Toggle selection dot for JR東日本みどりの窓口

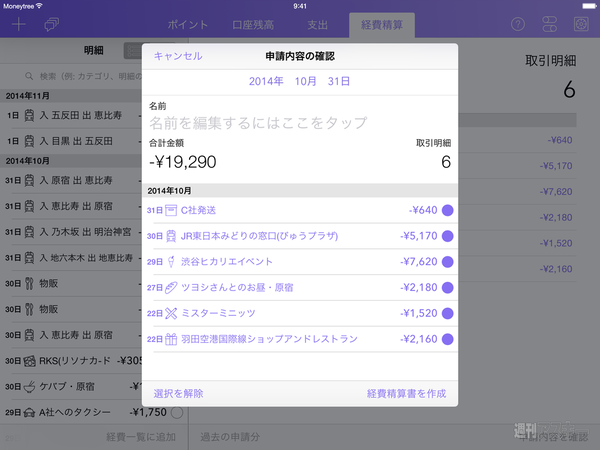pyautogui.click(x=447, y=236)
